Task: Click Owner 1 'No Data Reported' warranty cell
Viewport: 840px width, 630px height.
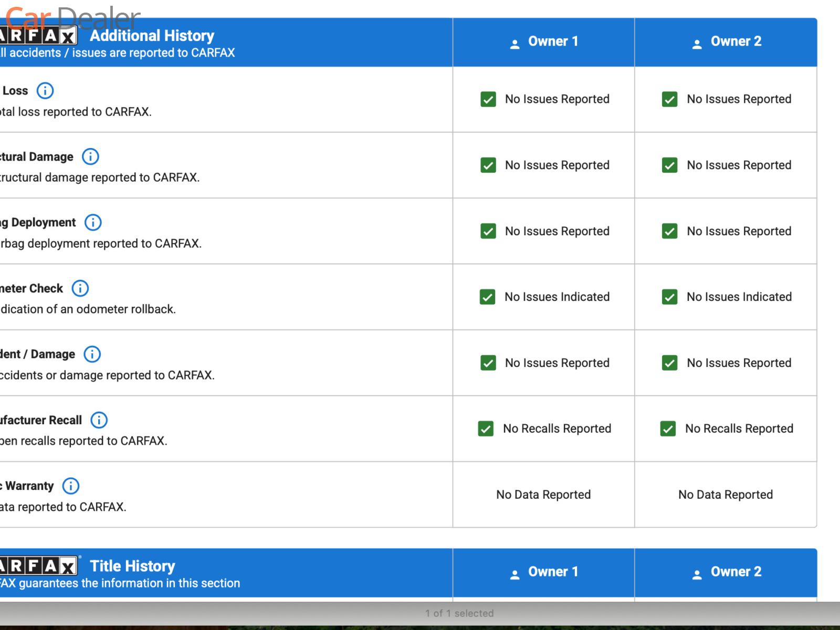Action: tap(543, 495)
